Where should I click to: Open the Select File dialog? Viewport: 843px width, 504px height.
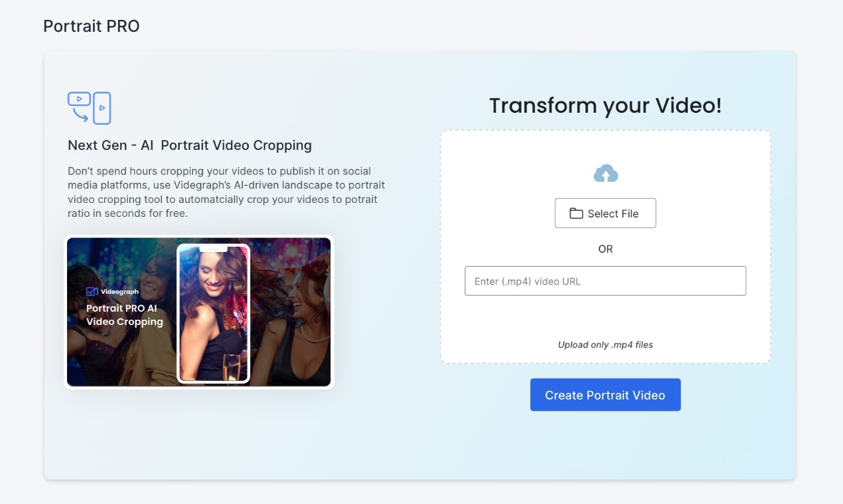click(x=605, y=214)
